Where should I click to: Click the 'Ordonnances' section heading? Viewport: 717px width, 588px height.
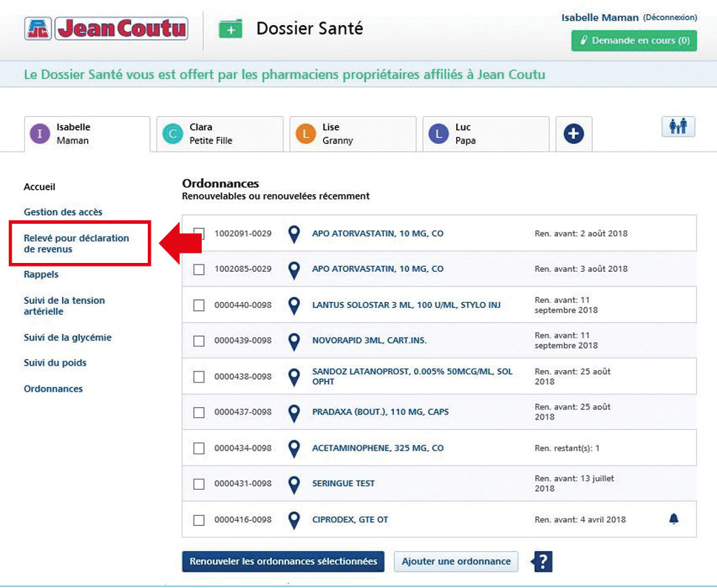(220, 184)
